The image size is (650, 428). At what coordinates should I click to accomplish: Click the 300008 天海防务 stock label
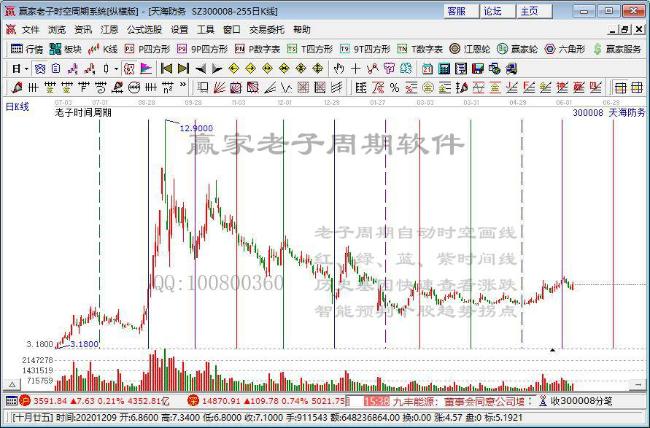[609, 112]
